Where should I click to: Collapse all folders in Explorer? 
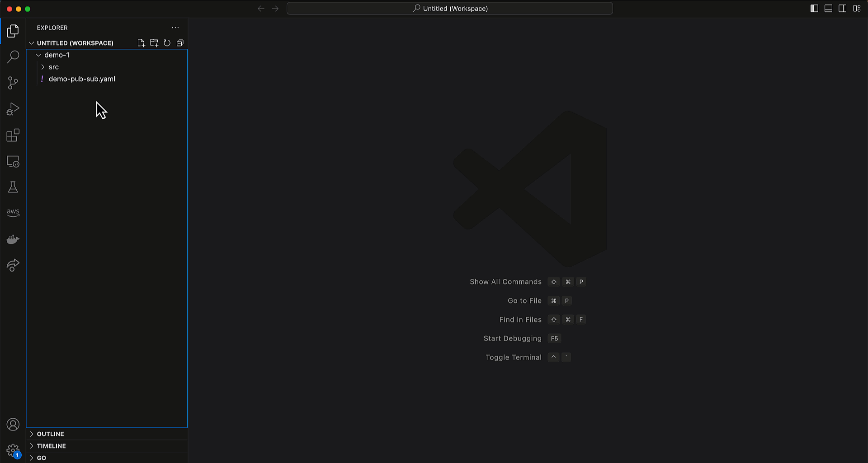point(180,43)
